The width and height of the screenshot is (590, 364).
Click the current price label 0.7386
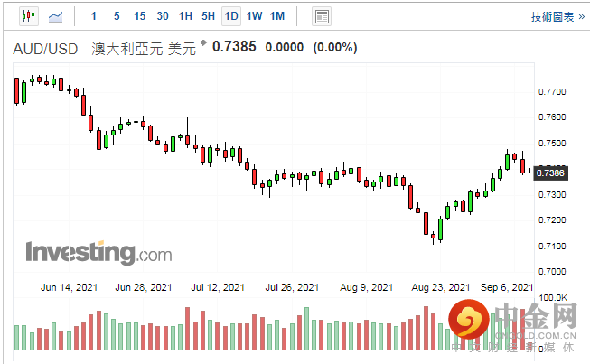551,173
